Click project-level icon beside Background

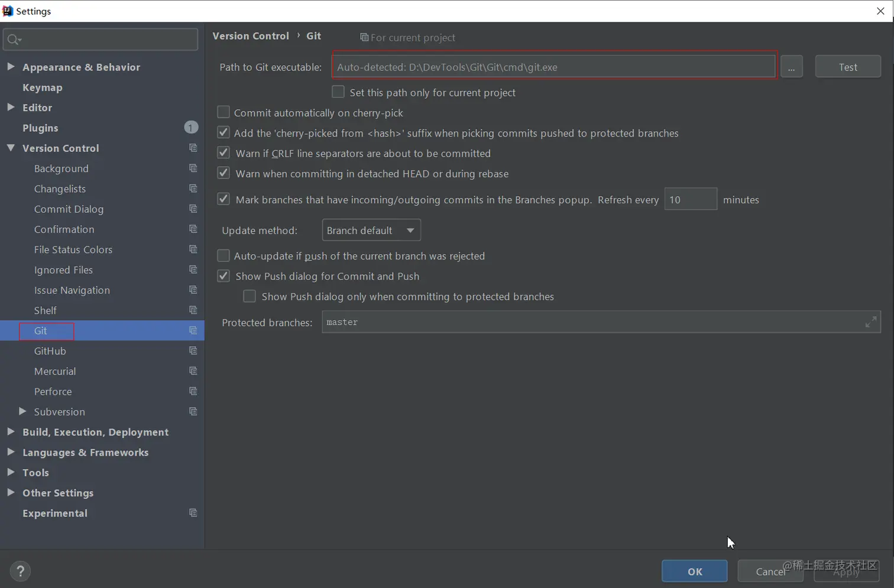[193, 168]
